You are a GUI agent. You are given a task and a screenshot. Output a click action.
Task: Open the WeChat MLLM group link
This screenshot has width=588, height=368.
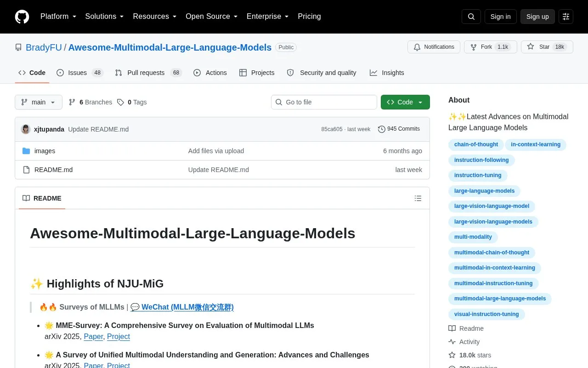point(182,307)
